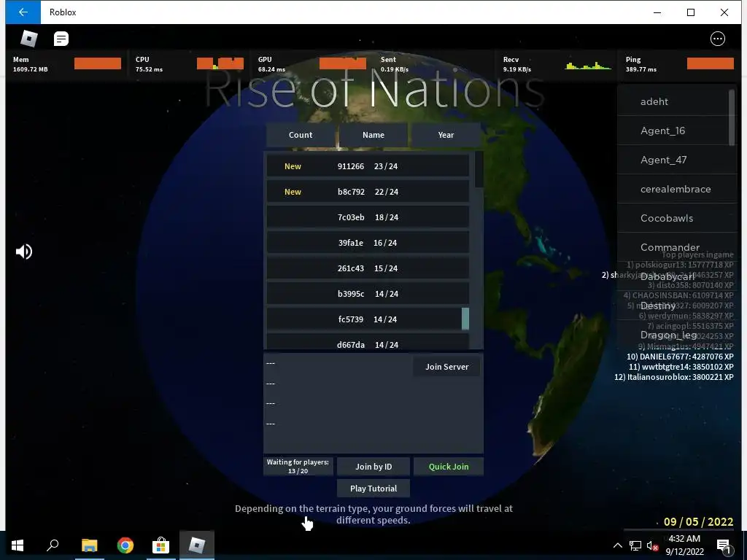
Task: Click the CPU performance stat
Action: coord(189,64)
